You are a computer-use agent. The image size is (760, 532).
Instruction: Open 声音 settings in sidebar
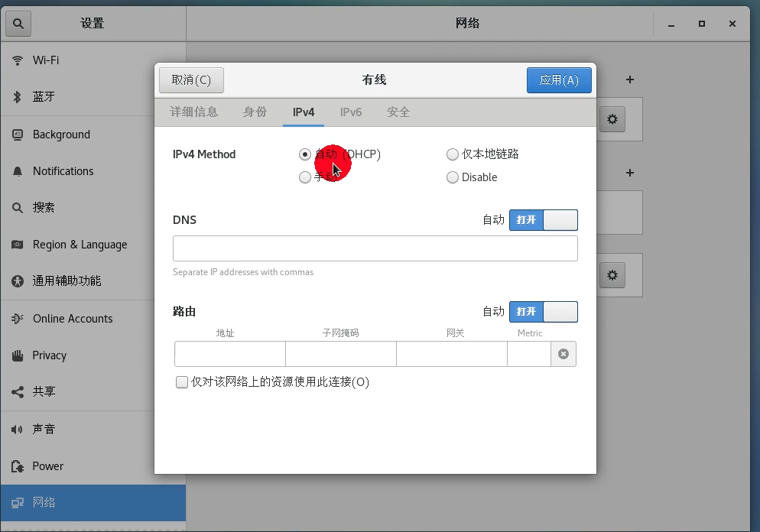93,430
